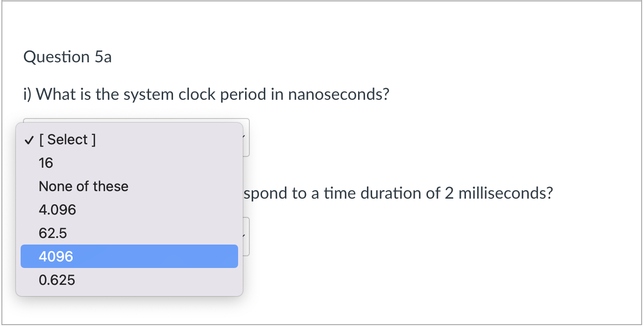Screen dimensions: 644x327
Task: Select "4.096" from the answer choices
Action: [x=57, y=209]
